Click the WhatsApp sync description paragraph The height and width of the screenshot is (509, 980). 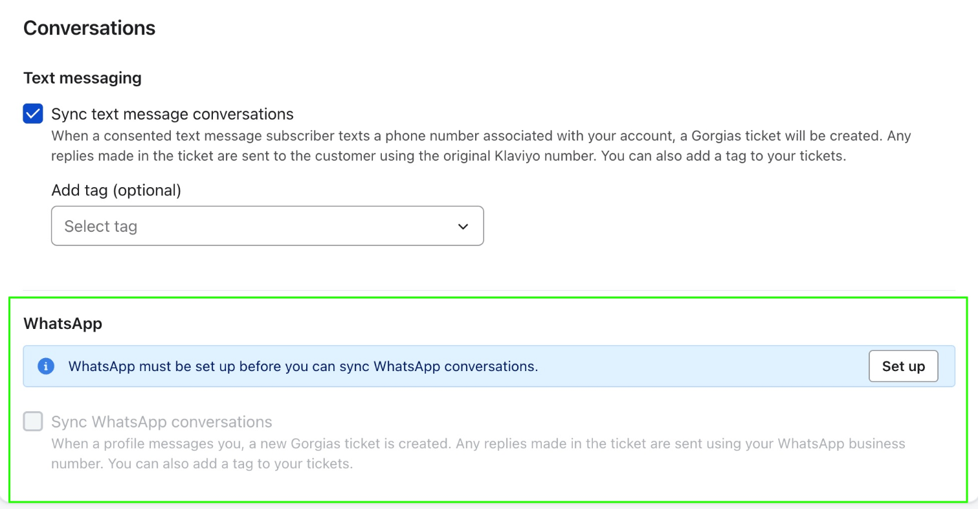click(x=478, y=453)
